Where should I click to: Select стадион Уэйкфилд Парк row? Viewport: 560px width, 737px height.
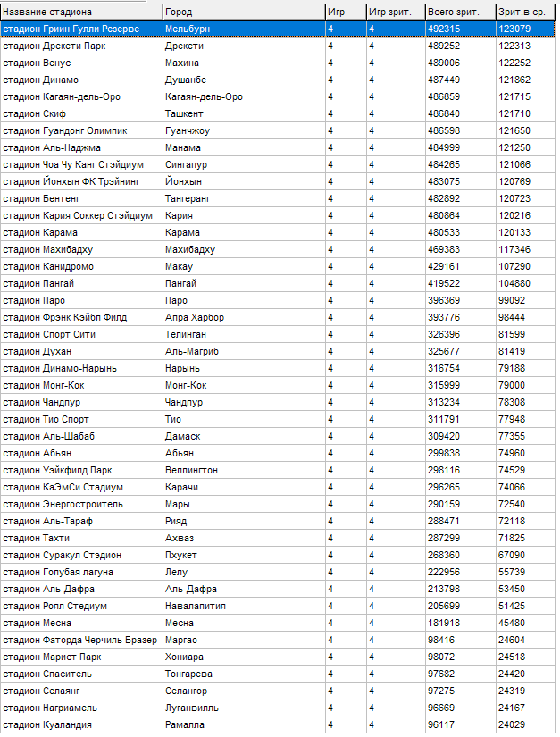tap(58, 470)
